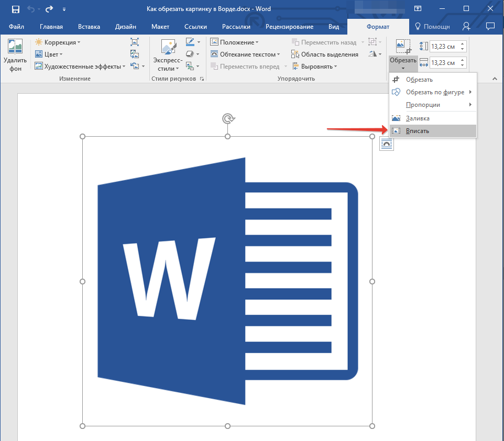Choose Вписать menu item
The width and height of the screenshot is (504, 441).
point(433,131)
